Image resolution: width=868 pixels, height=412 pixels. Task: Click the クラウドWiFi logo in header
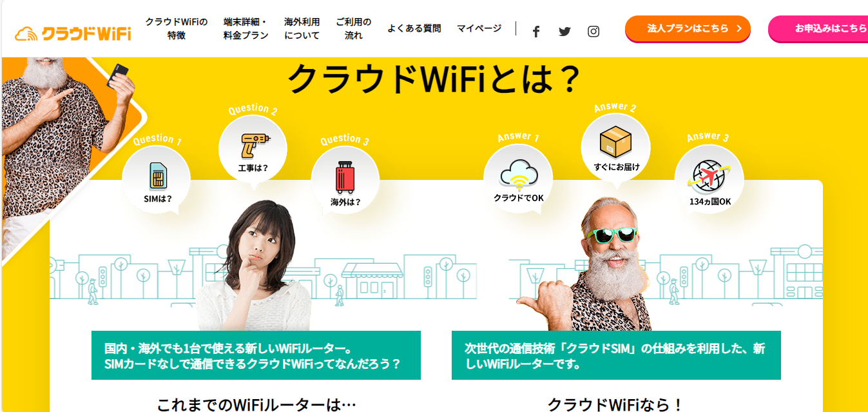click(x=73, y=33)
